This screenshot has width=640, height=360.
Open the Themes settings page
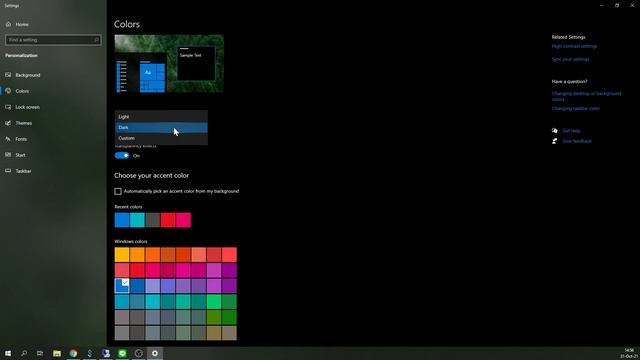click(x=19, y=123)
